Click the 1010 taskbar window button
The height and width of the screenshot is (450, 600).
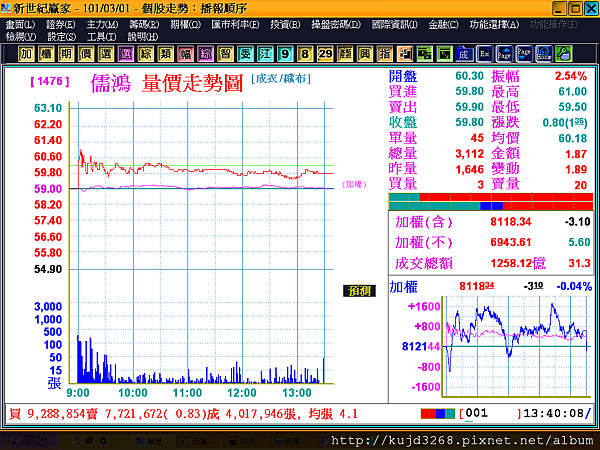(x=243, y=441)
